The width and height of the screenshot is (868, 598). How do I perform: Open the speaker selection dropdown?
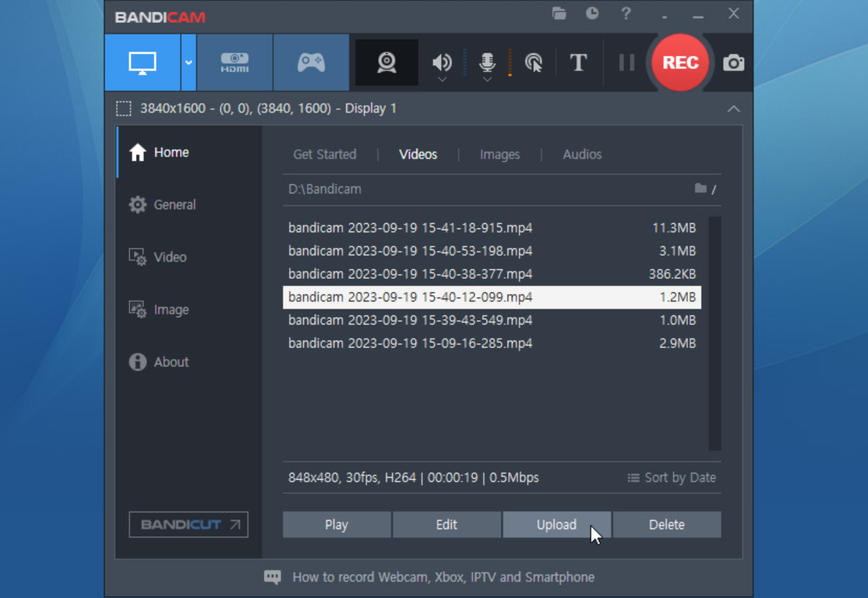tap(442, 79)
